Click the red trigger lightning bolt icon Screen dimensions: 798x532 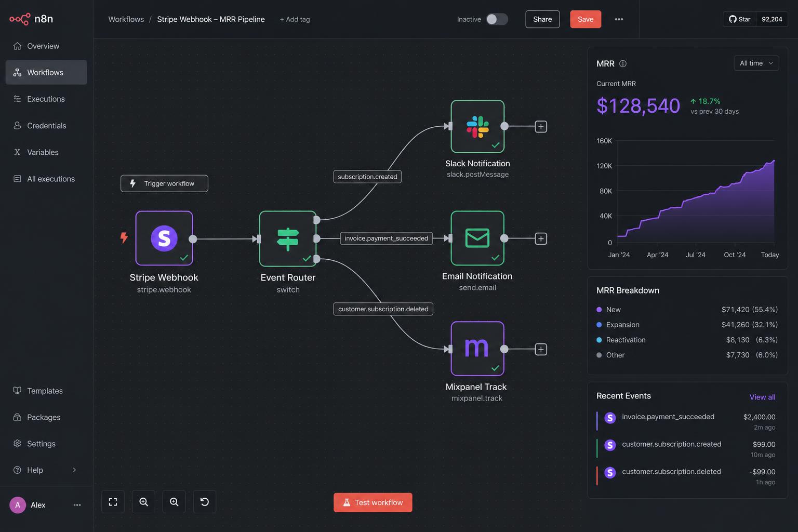124,238
